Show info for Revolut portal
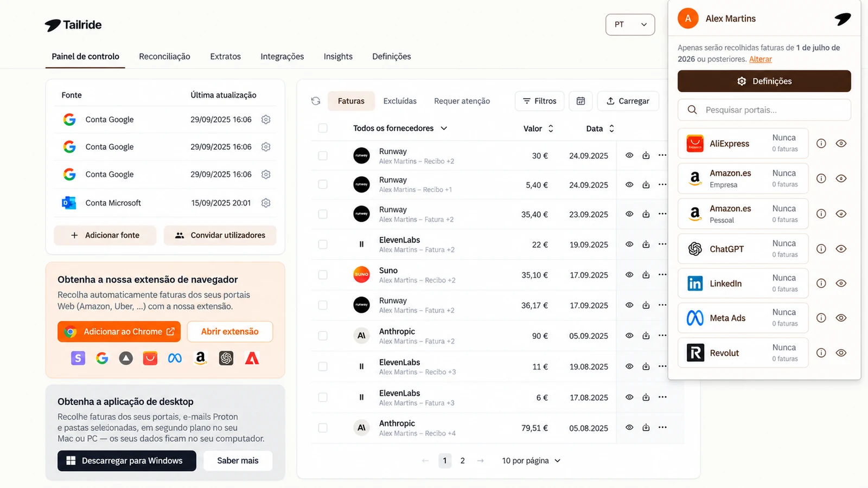Screen dimensions: 868x488 pos(821,353)
